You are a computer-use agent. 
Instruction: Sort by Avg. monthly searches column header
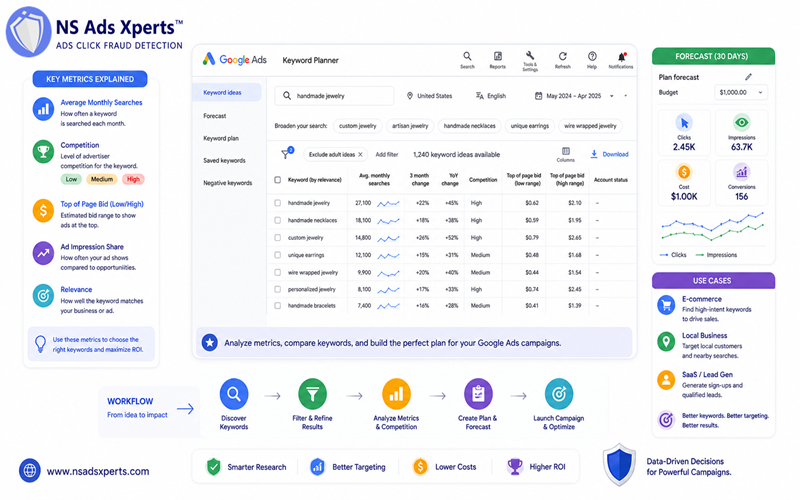[x=374, y=180]
